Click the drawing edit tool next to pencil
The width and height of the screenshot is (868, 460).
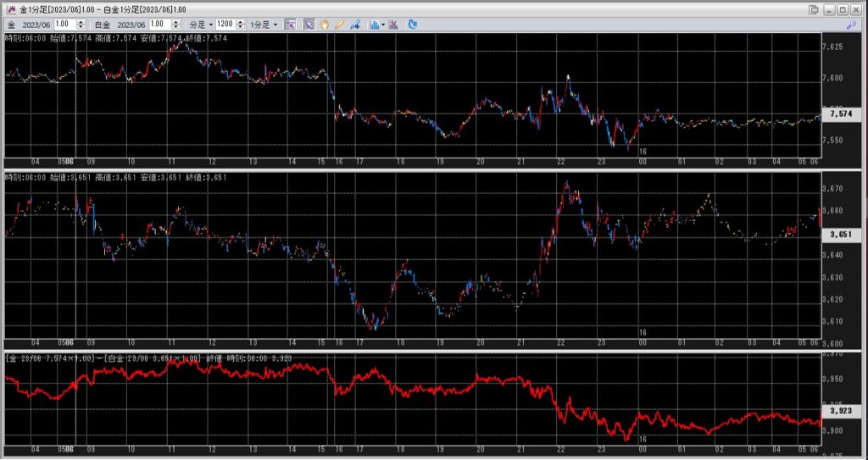tap(355, 25)
